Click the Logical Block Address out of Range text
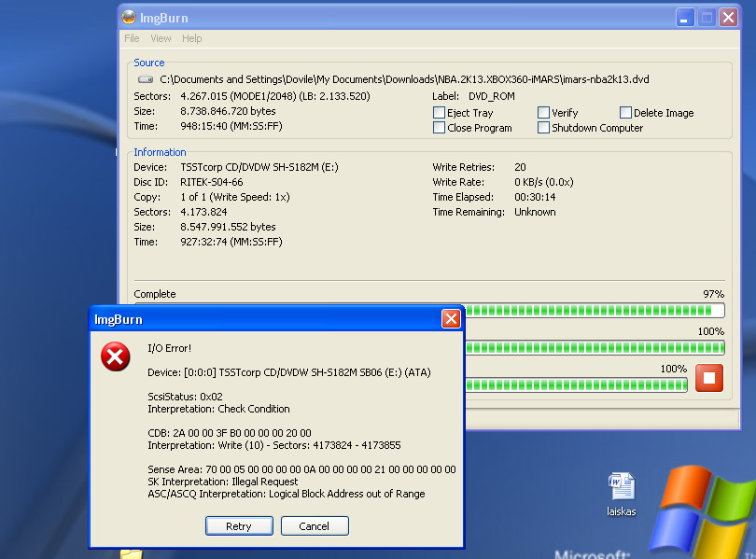This screenshot has width=756, height=559. pyautogui.click(x=346, y=494)
